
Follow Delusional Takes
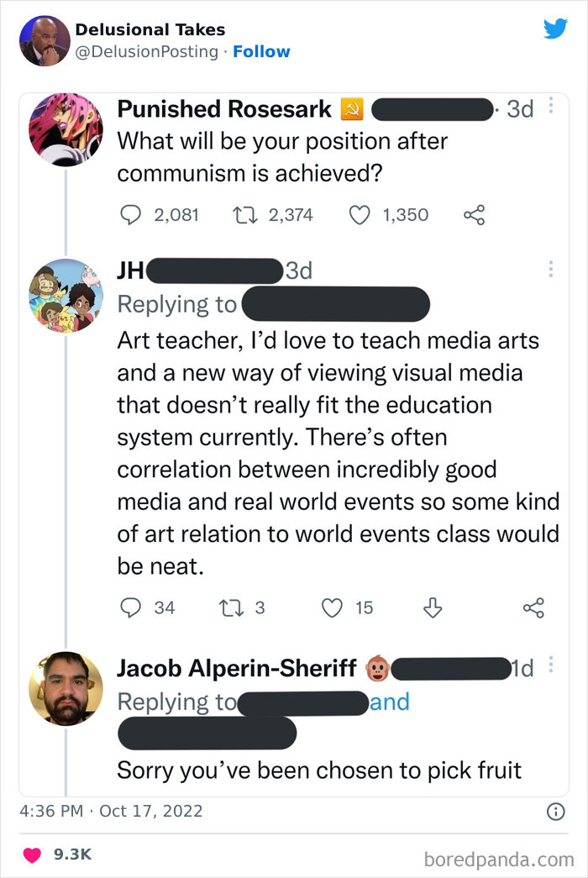click(262, 51)
